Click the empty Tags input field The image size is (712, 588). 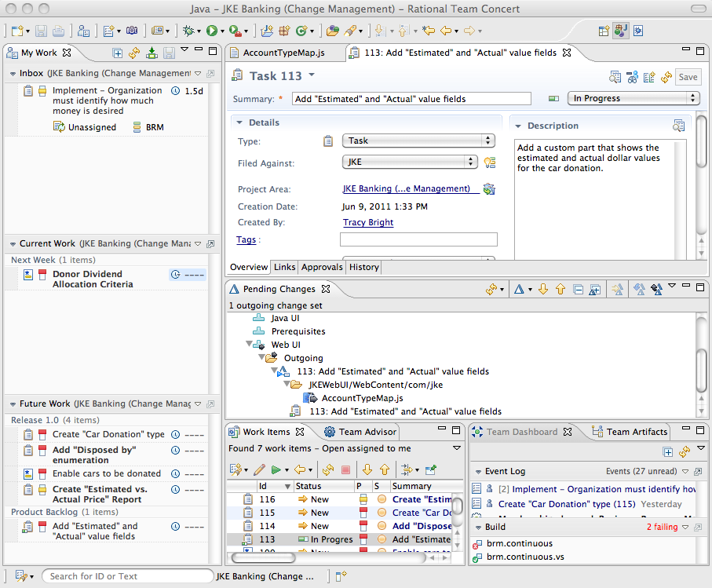(418, 239)
